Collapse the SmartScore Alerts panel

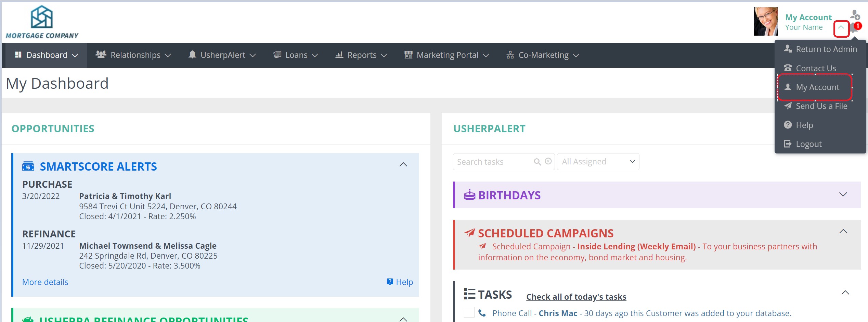coord(403,165)
